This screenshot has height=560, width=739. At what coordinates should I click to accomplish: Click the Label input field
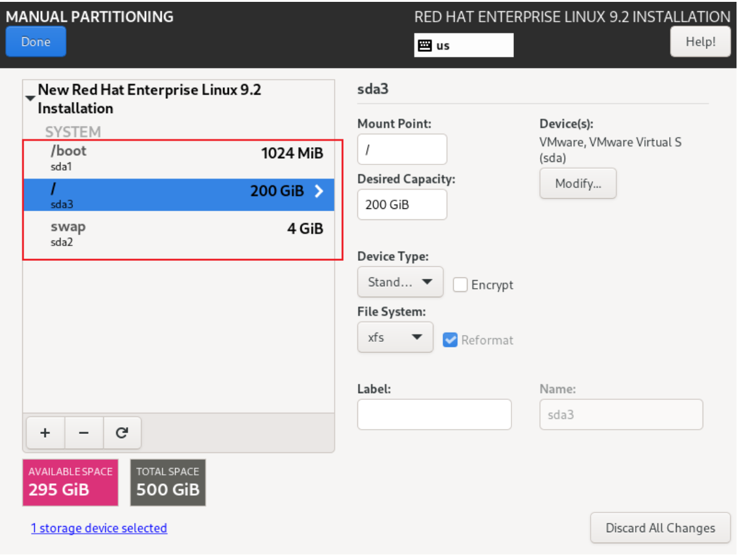click(x=434, y=415)
